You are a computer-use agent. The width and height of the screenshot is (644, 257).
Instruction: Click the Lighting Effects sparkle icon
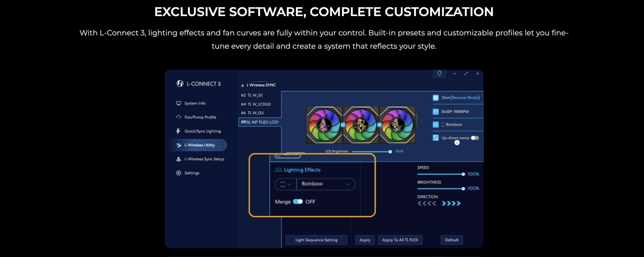(279, 170)
